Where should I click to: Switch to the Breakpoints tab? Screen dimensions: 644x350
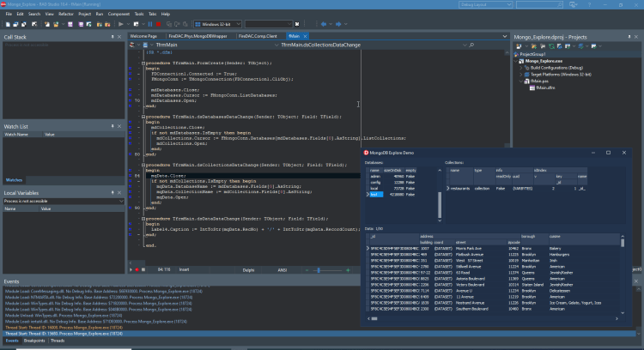click(x=34, y=341)
